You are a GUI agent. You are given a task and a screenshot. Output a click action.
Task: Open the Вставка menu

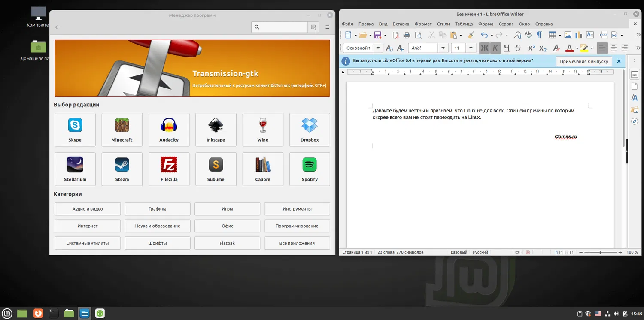click(401, 24)
